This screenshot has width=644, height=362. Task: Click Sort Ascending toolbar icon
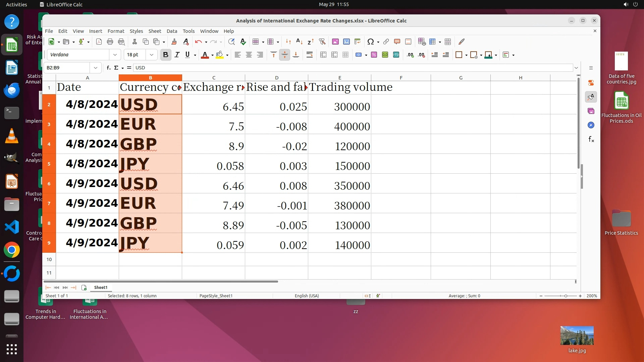click(299, 42)
